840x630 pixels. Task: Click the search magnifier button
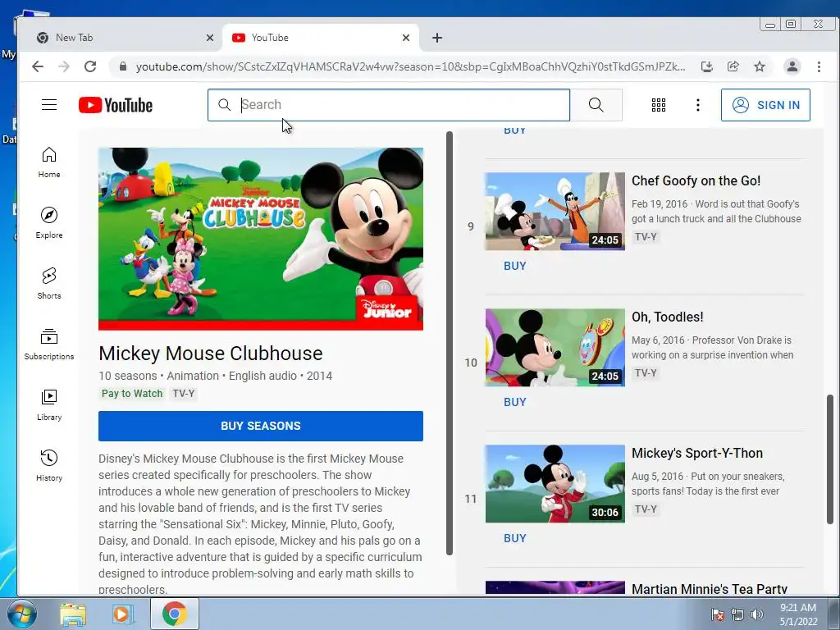tap(596, 105)
